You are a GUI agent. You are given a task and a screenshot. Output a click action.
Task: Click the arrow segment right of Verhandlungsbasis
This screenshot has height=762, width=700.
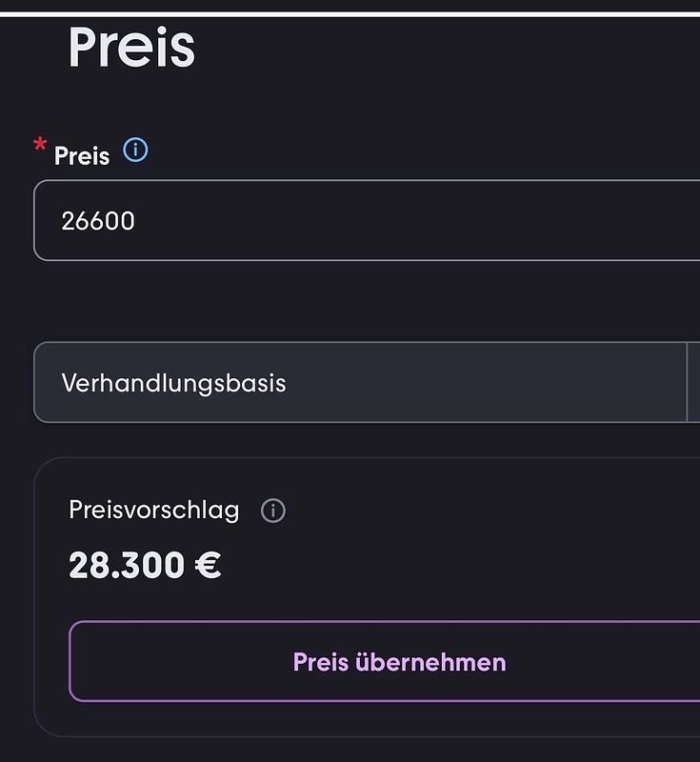693,382
